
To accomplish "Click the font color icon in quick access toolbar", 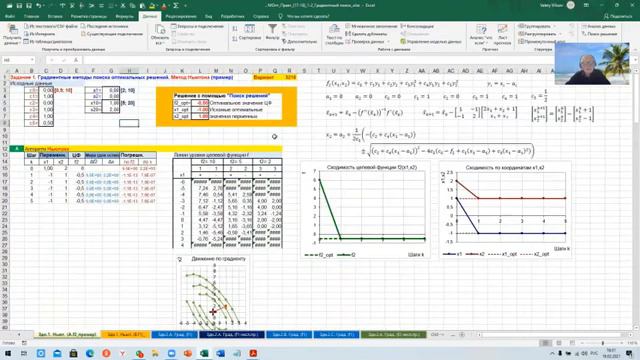I will 164,6.
